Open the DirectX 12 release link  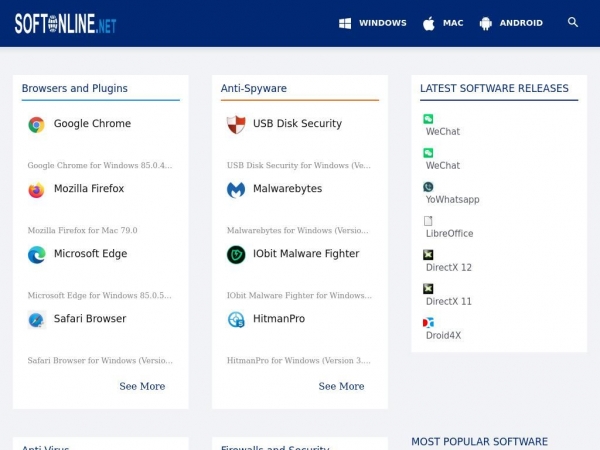tap(449, 267)
